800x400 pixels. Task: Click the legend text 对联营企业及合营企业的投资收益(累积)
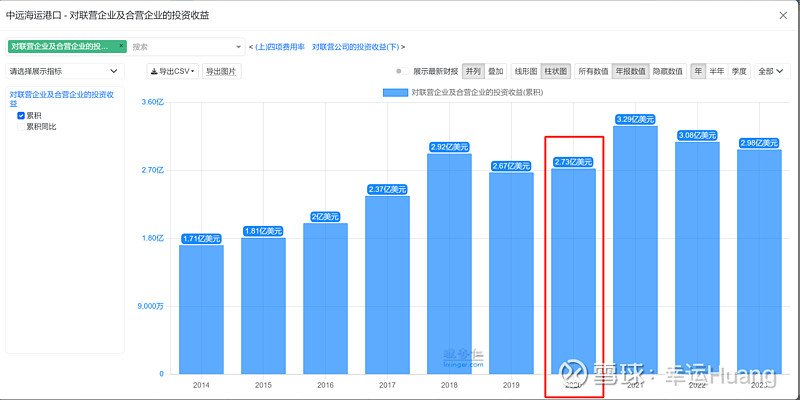click(x=477, y=93)
